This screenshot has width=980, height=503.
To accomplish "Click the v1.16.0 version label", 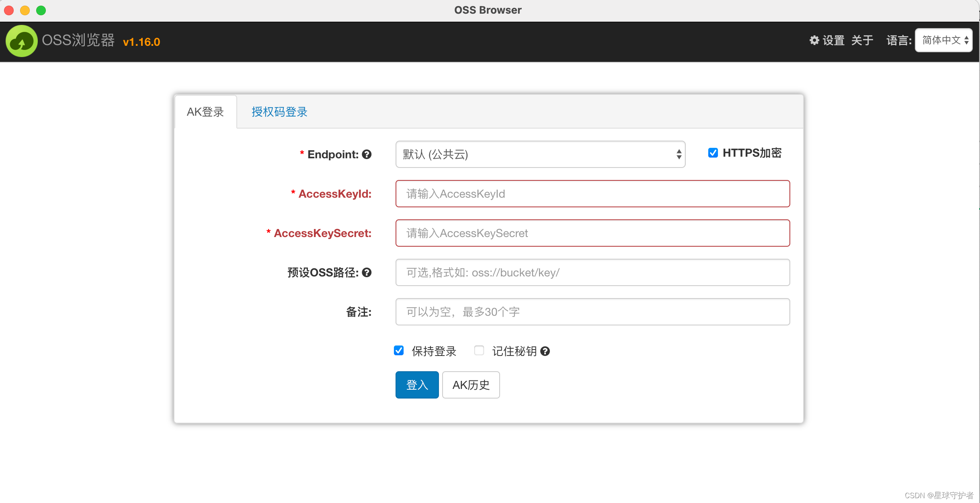I will pyautogui.click(x=141, y=42).
